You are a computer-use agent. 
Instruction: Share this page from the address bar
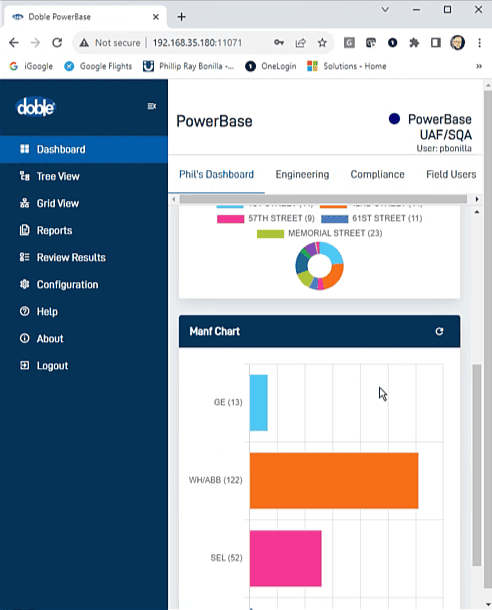click(x=300, y=43)
